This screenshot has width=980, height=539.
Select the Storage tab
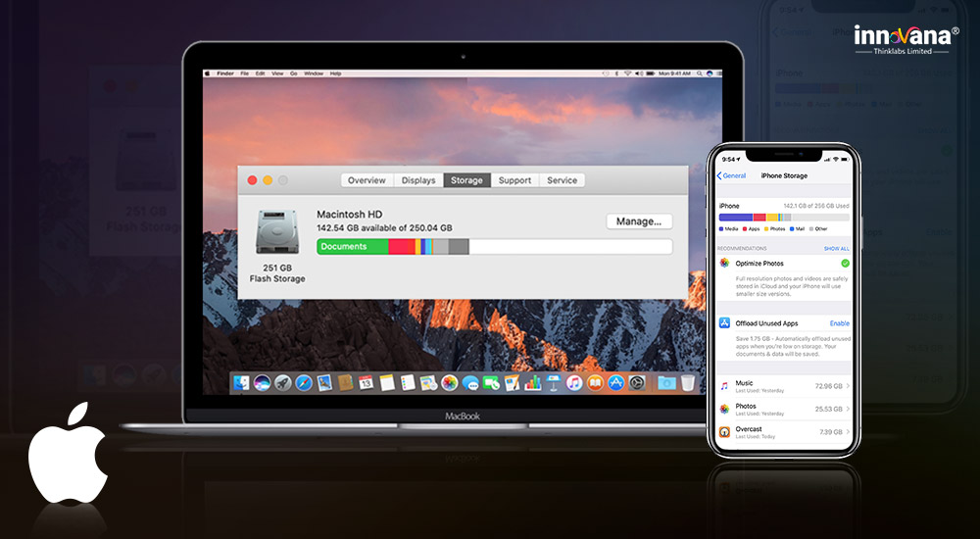point(466,180)
